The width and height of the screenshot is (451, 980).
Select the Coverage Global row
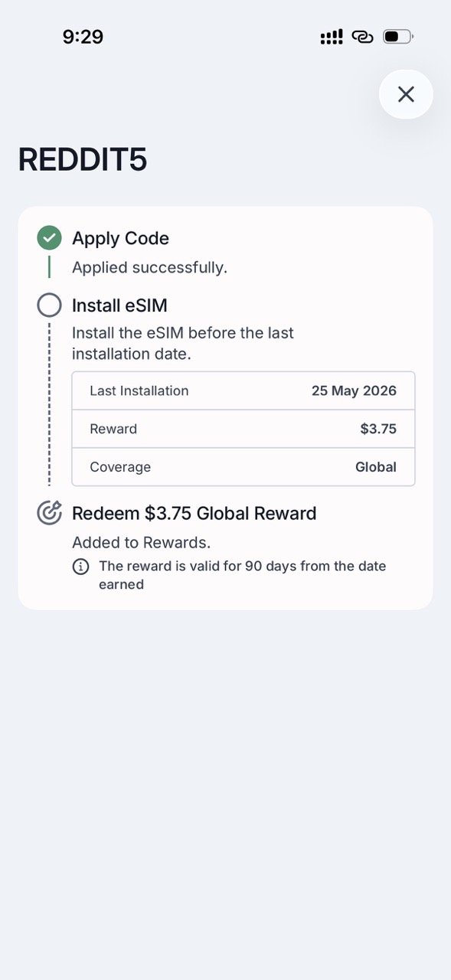click(243, 467)
